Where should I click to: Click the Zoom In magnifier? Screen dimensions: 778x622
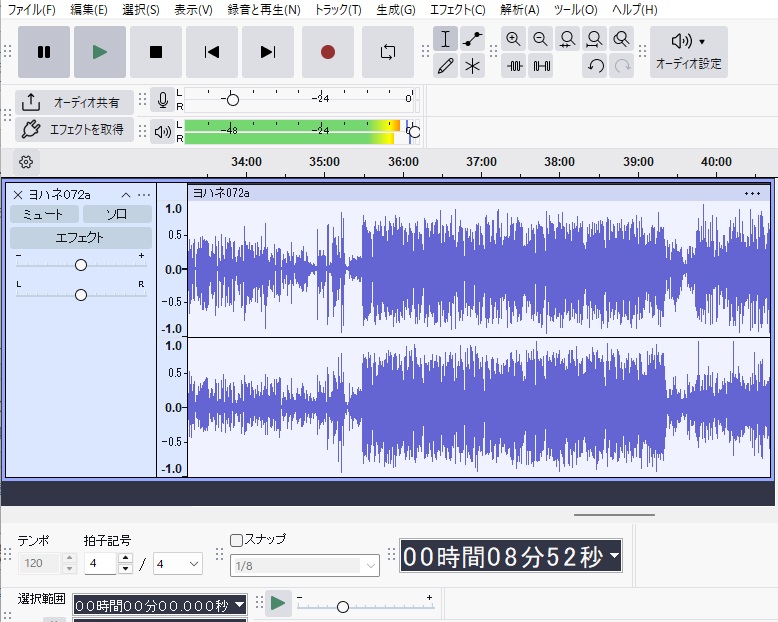pos(513,39)
